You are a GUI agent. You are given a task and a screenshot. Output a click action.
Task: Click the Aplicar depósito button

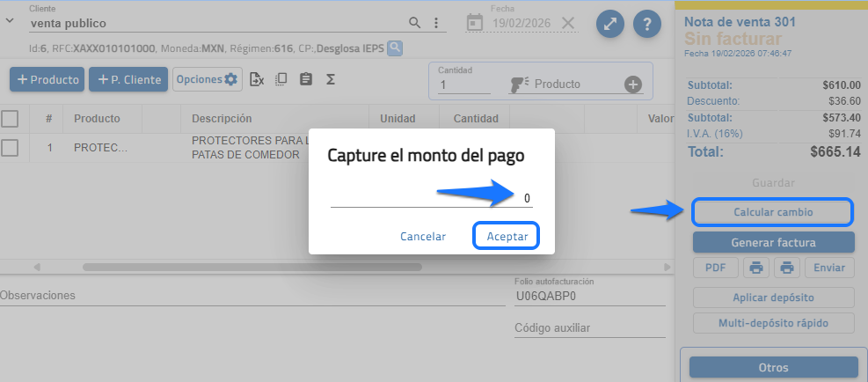tap(773, 298)
